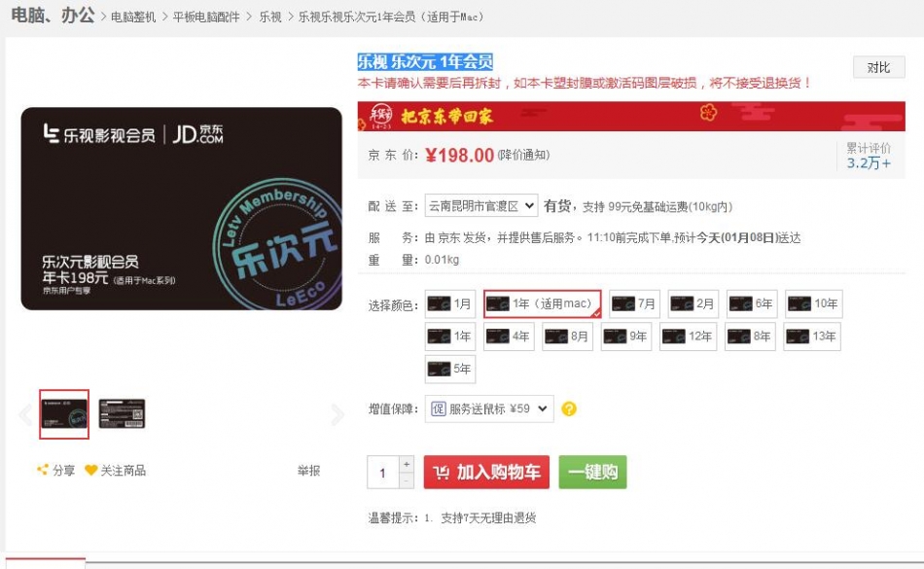
Task: Increase quantity with the plus stepper
Action: [x=407, y=464]
